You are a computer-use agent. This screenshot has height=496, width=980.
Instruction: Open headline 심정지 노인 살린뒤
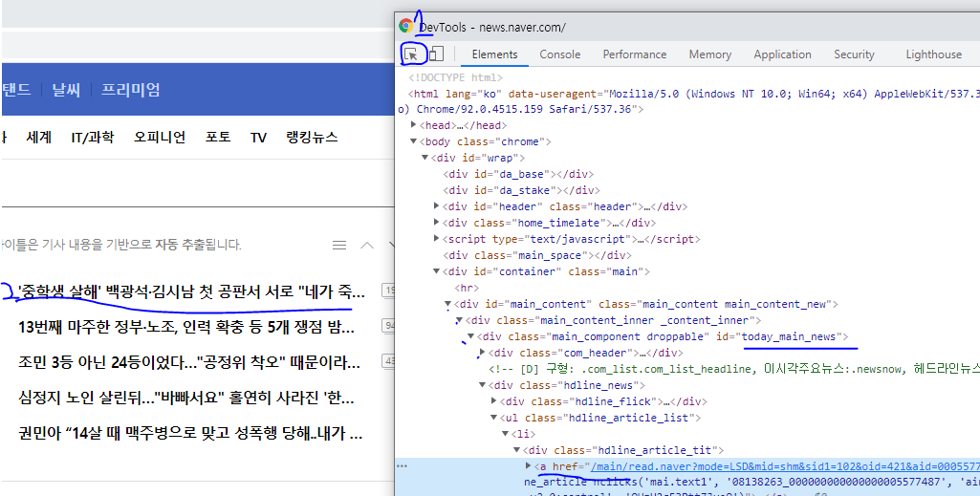tap(187, 397)
